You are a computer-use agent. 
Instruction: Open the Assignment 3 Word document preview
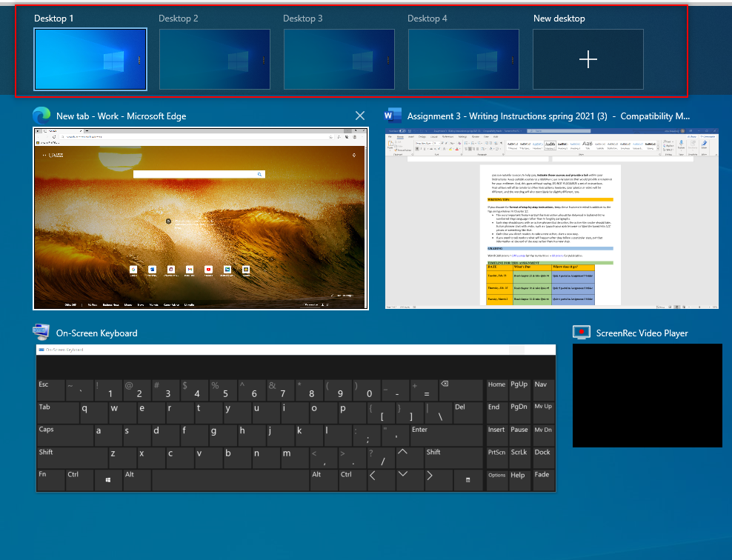coord(552,219)
